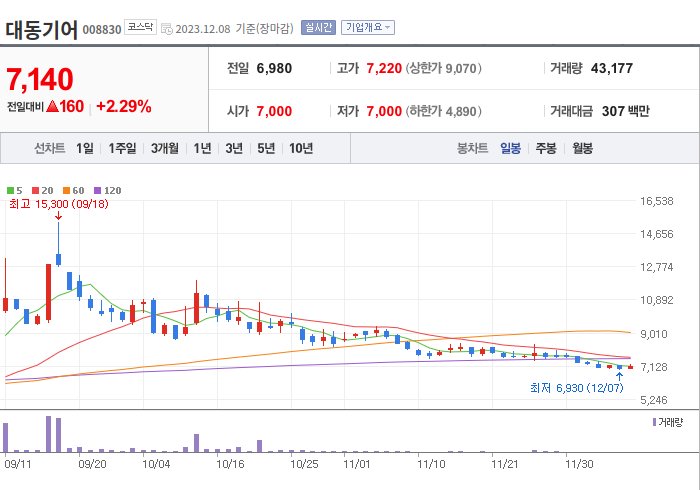Image resolution: width=700 pixels, height=490 pixels.
Task: Click the 09/11 x-axis date label
Action: click(18, 464)
